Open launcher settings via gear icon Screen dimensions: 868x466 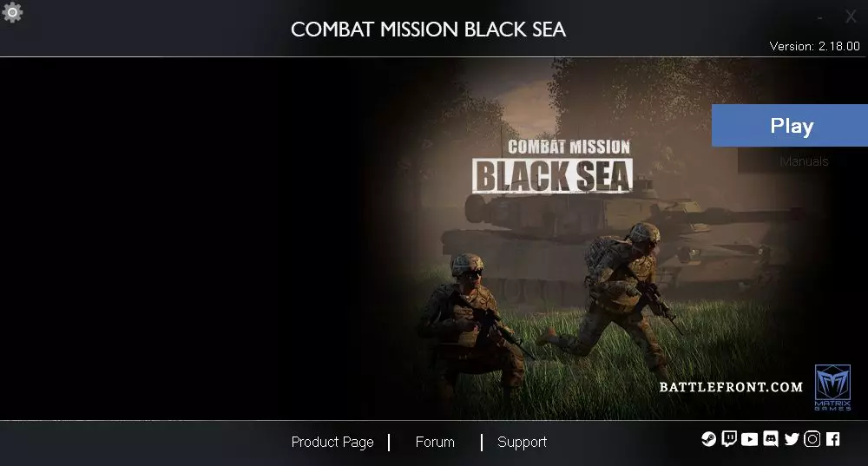pyautogui.click(x=12, y=11)
